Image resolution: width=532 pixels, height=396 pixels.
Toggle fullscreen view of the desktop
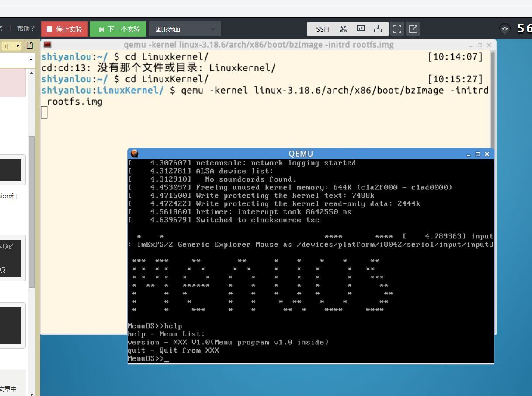[x=397, y=29]
